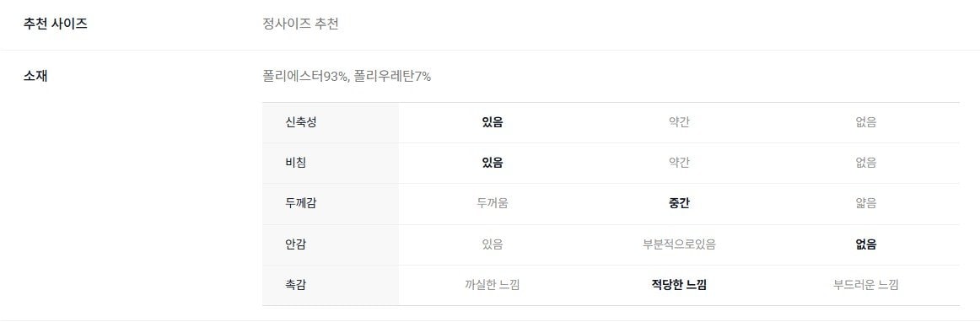Select 없음 in the 신축성 row
The width and height of the screenshot is (980, 322).
point(865,122)
